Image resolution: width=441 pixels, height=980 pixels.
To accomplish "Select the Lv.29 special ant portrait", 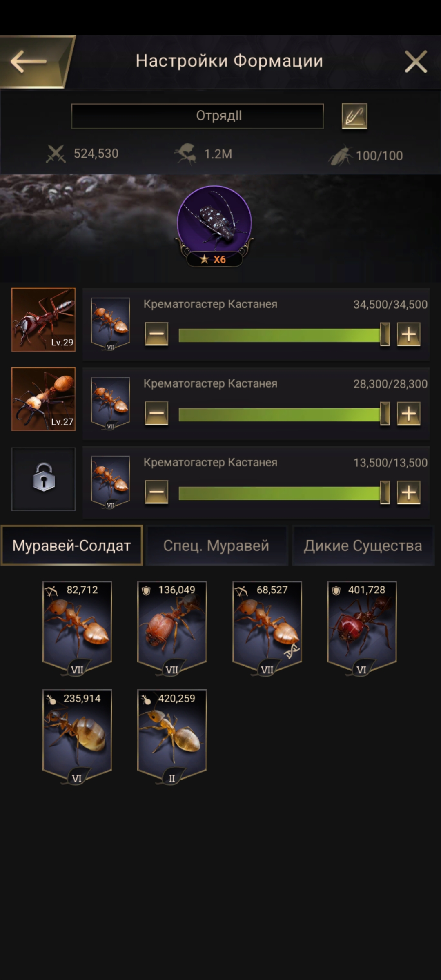I will point(44,320).
